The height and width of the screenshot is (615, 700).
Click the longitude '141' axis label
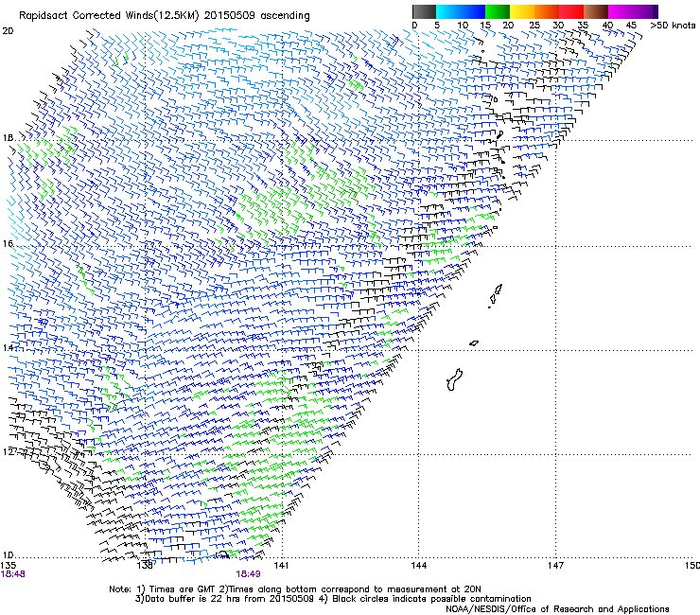coord(281,566)
